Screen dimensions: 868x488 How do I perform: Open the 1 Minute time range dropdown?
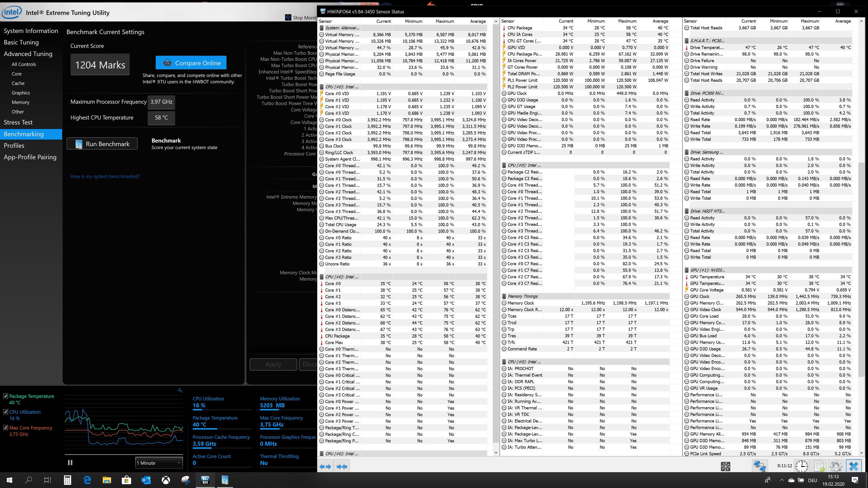[x=159, y=463]
